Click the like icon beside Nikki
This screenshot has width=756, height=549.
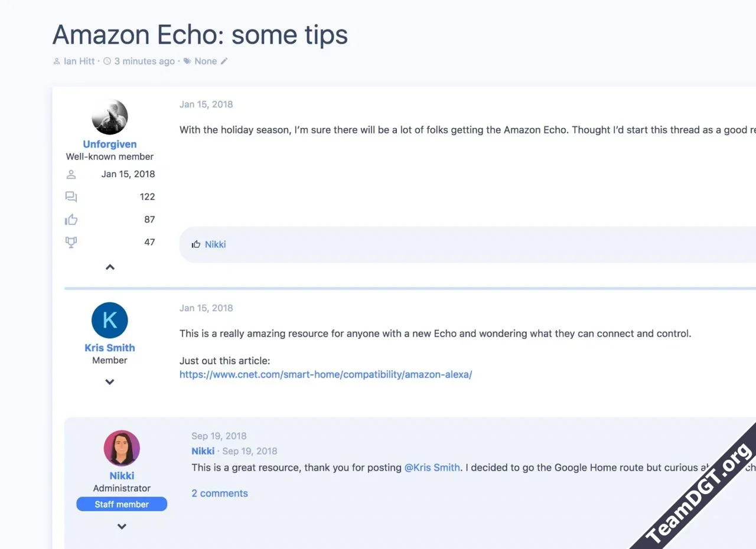[x=196, y=244]
